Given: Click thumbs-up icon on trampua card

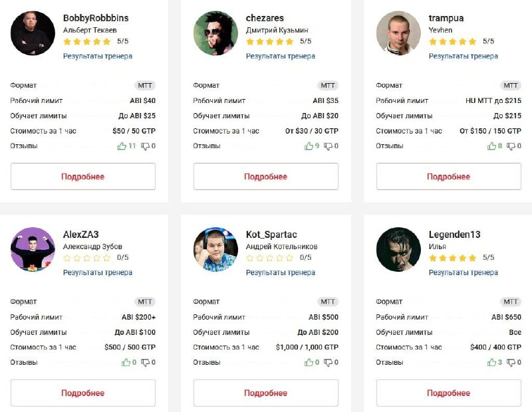Looking at the screenshot, I should coord(491,146).
